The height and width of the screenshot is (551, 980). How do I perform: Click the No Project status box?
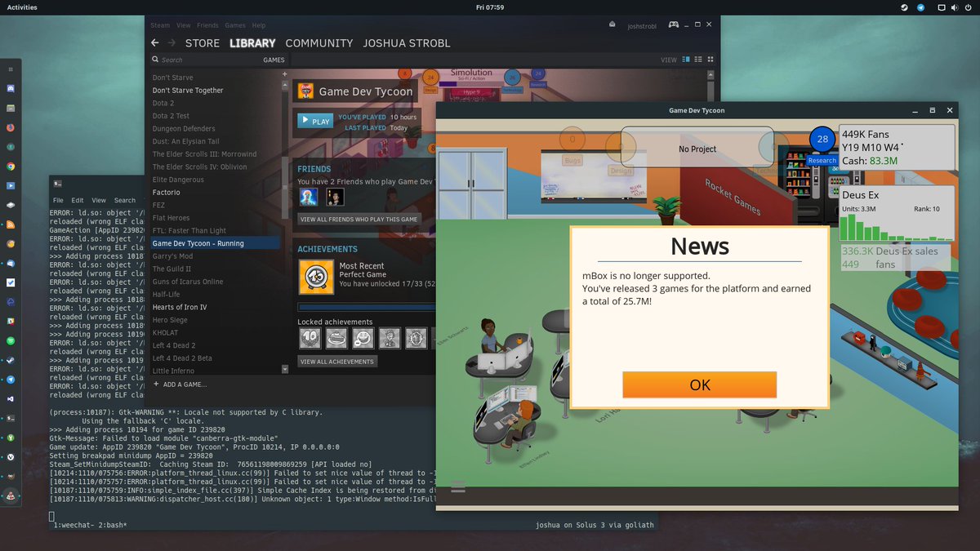pos(697,149)
